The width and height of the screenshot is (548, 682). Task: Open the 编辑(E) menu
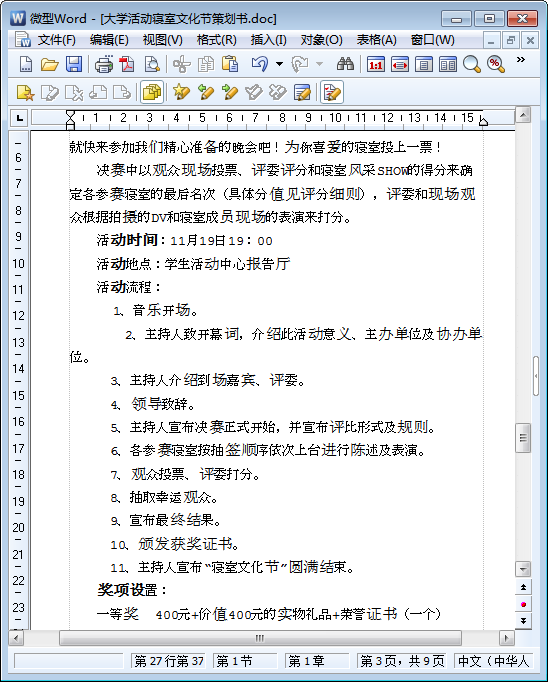tap(109, 40)
